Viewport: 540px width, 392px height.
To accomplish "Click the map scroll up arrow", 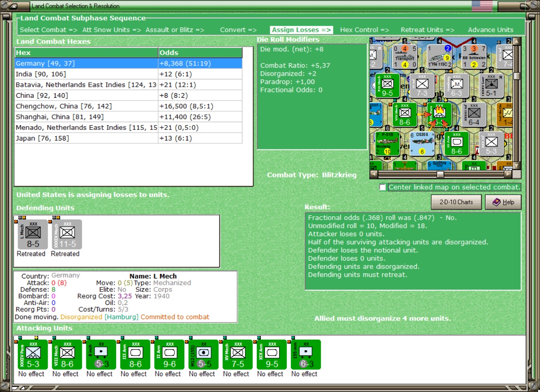I will tap(517, 41).
